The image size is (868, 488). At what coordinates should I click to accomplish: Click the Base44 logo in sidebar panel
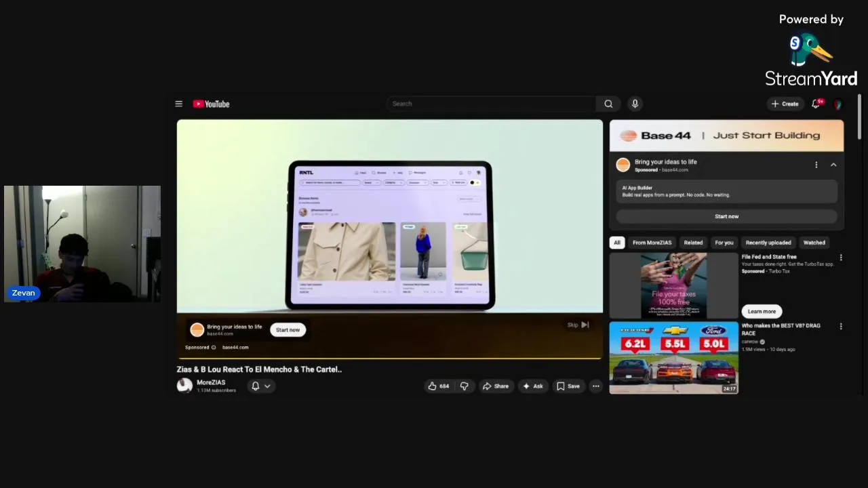tap(623, 165)
